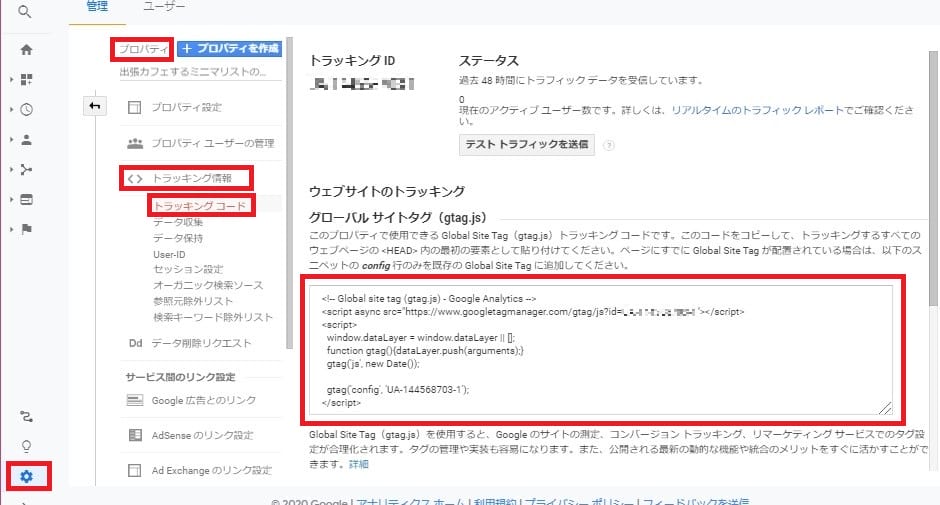
Task: Switch to ユーザー tab
Action: click(x=164, y=7)
